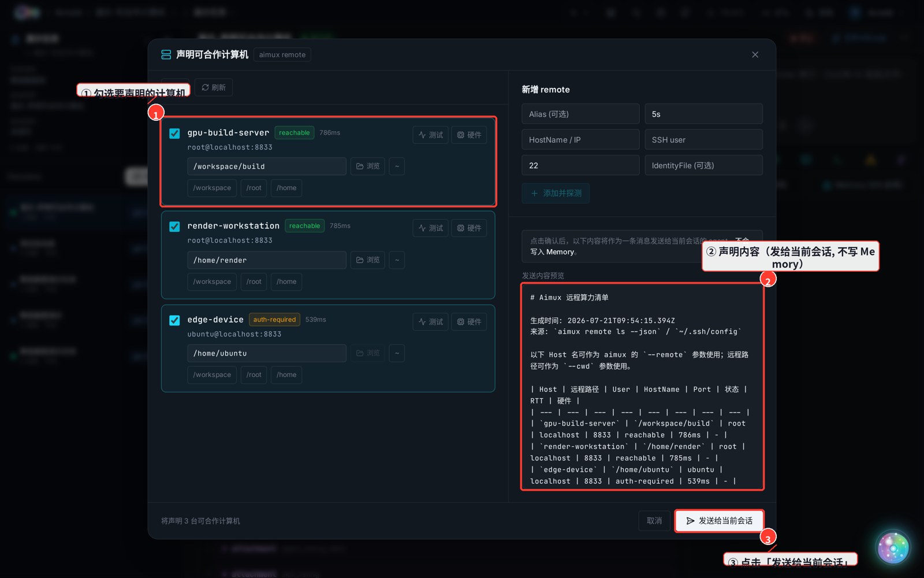This screenshot has width=924, height=578.
Task: Click the port field showing 22
Action: click(x=580, y=165)
